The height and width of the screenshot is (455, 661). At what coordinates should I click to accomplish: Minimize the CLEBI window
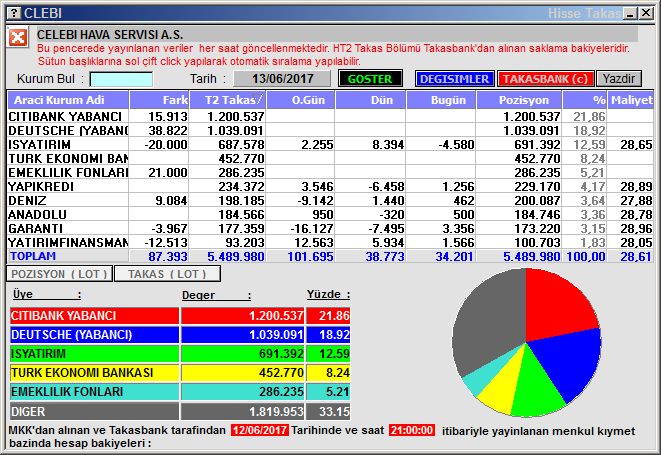click(x=630, y=13)
